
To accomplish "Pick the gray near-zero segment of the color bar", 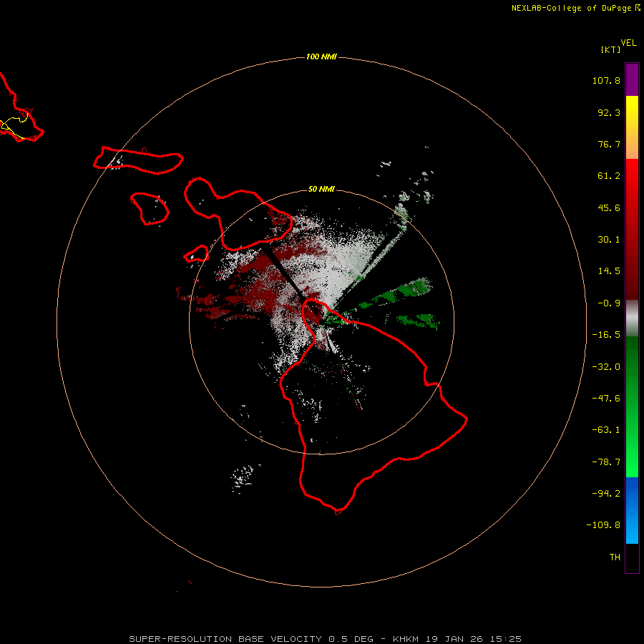I will tap(632, 318).
